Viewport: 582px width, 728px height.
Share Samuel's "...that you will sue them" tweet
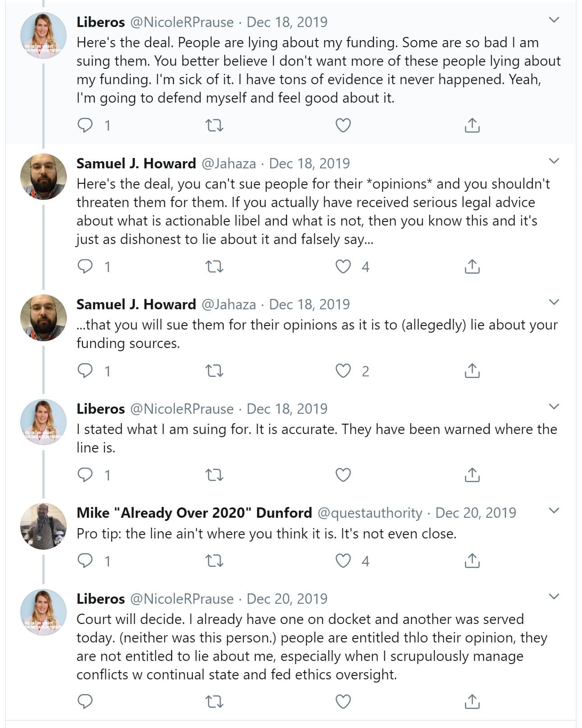coord(472,371)
